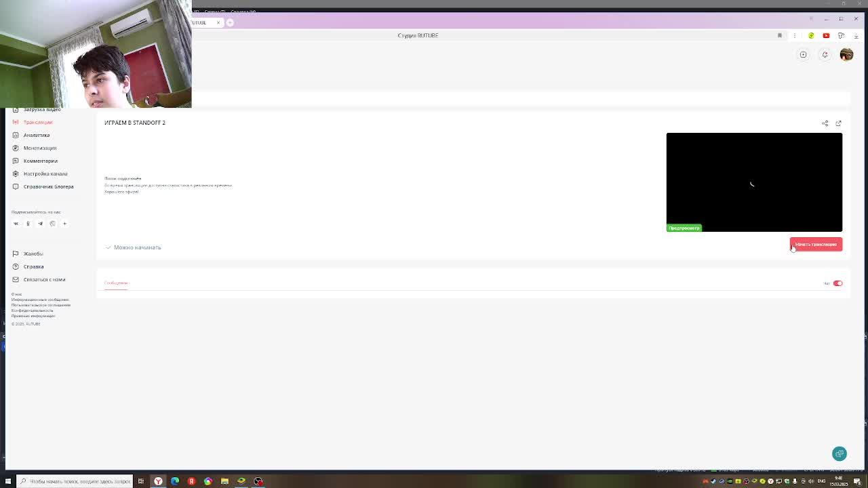
Task: Open the 'Сообщения' tab
Action: coord(116,283)
